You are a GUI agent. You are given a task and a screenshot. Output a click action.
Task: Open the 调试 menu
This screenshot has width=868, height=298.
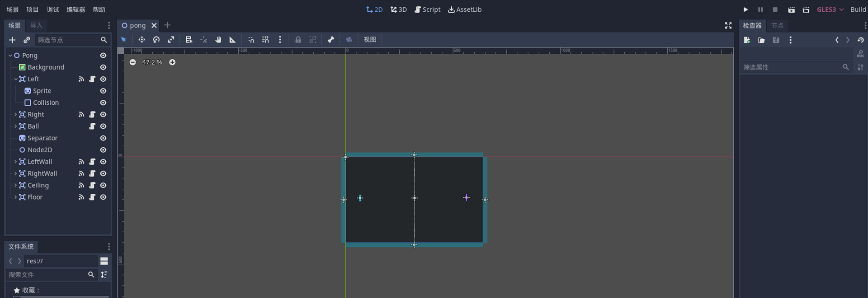click(53, 9)
